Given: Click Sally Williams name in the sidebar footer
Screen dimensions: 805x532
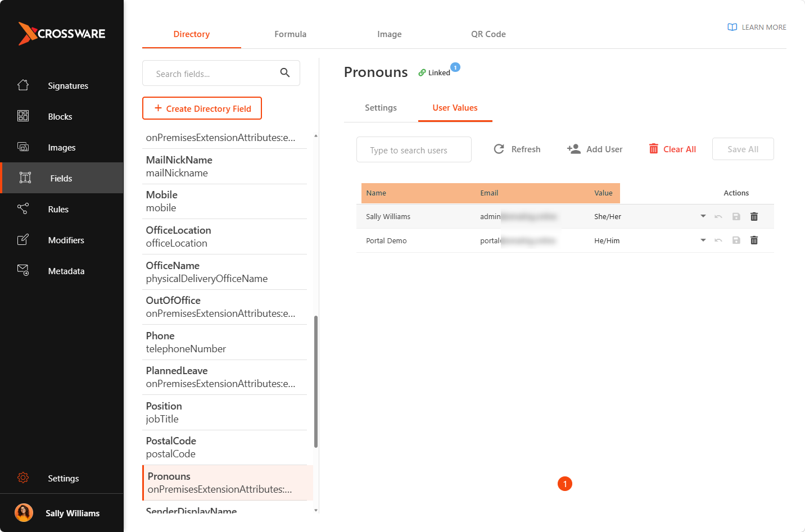Looking at the screenshot, I should click(x=73, y=513).
